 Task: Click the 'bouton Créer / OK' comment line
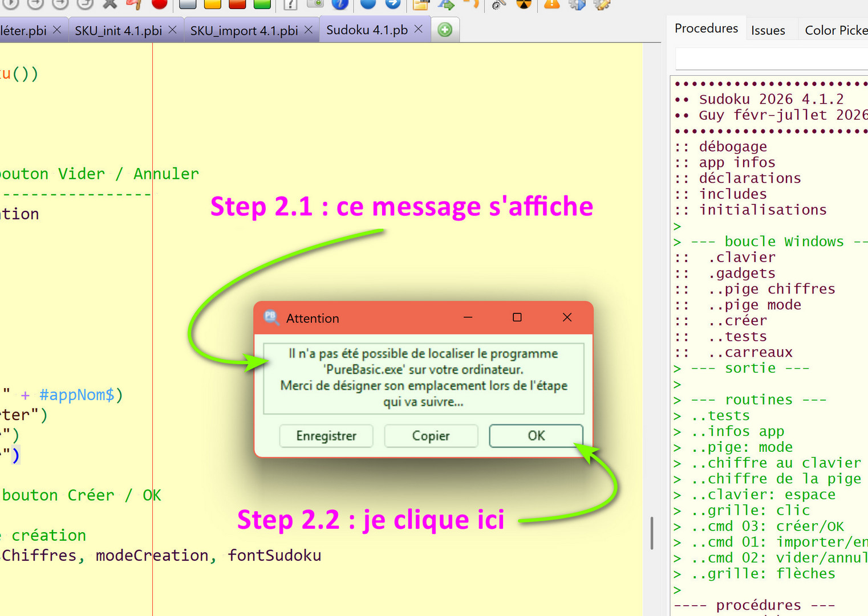(82, 495)
